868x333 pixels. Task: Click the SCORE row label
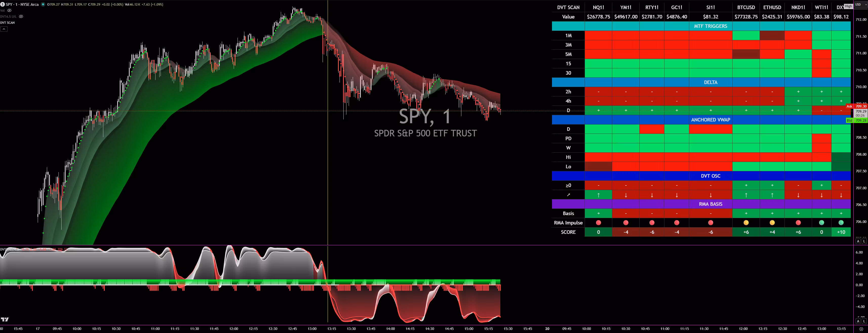(568, 232)
